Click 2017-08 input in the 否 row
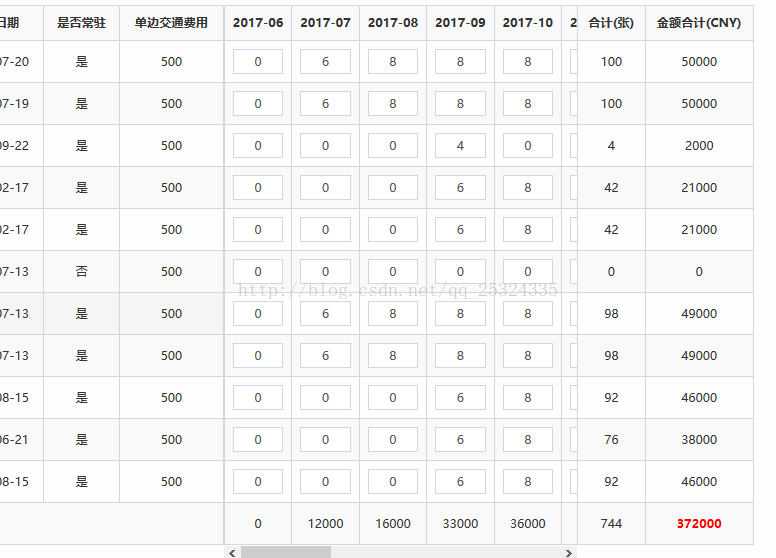Viewport: 776px width, 558px height. (x=392, y=272)
